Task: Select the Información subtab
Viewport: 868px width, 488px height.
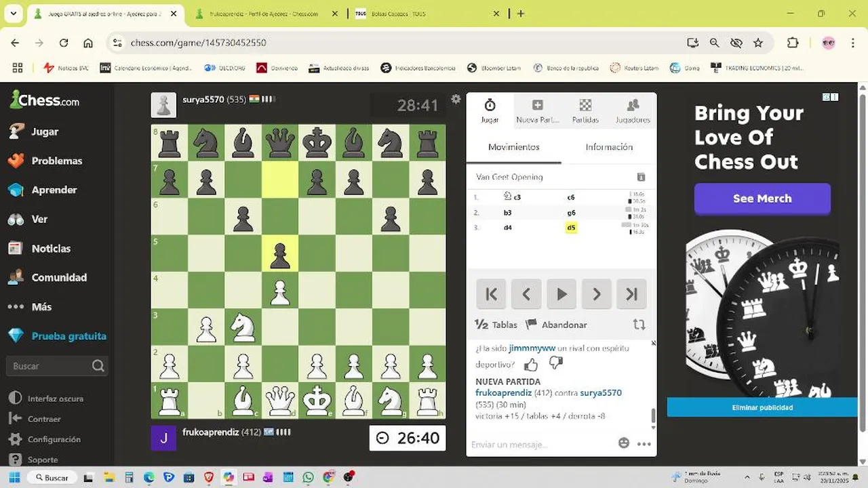Action: point(609,147)
